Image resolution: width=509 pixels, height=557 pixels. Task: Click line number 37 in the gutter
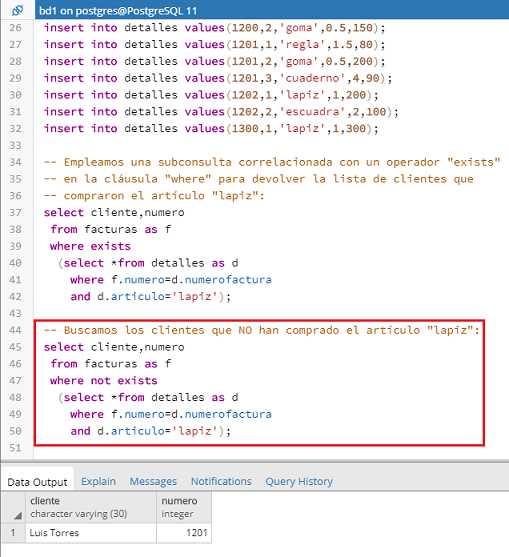pos(15,213)
